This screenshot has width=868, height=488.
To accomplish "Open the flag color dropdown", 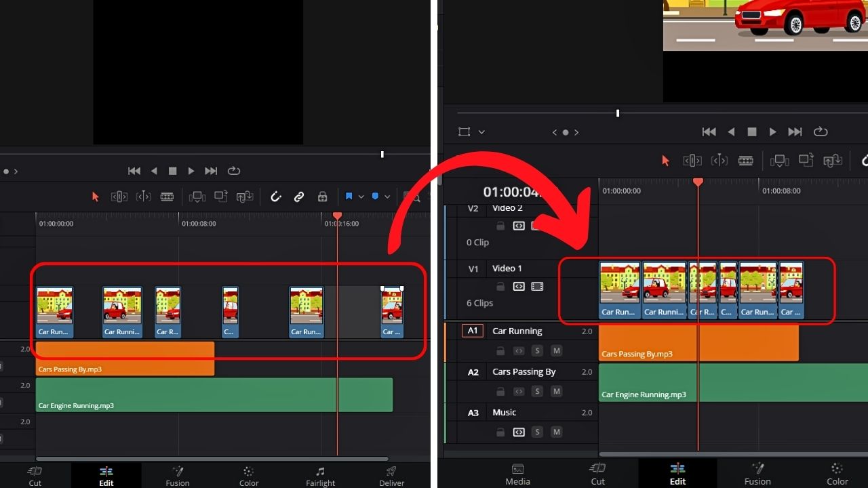I will click(x=361, y=197).
